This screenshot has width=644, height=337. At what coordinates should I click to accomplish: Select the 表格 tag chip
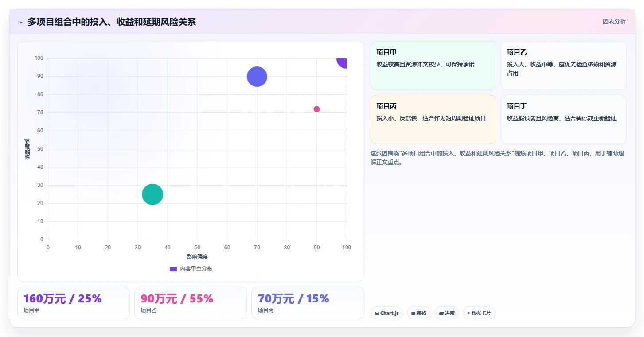tap(418, 313)
